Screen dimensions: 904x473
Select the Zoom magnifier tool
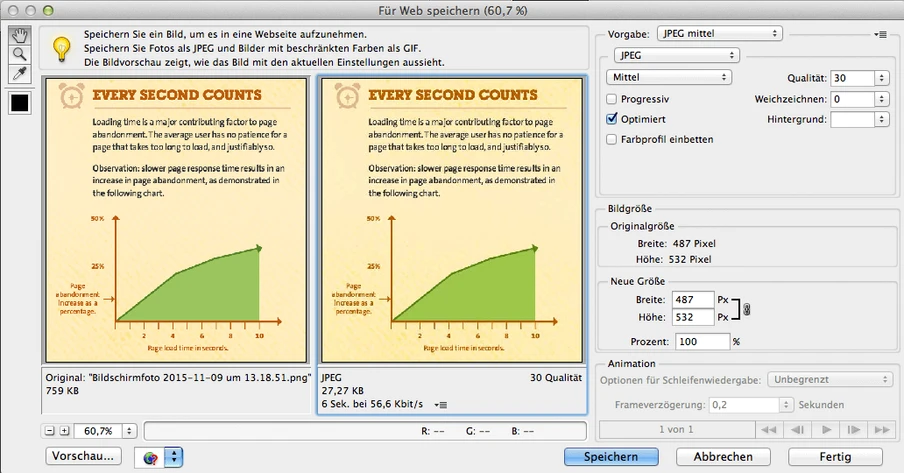[x=20, y=55]
